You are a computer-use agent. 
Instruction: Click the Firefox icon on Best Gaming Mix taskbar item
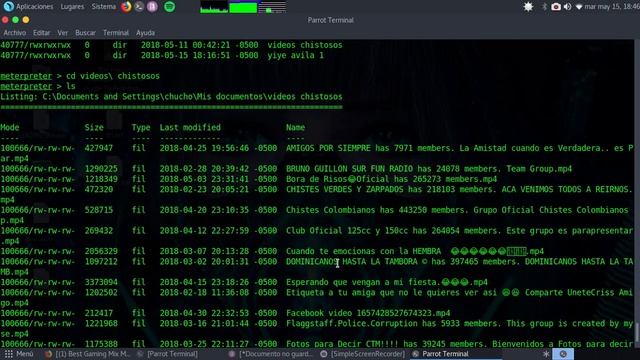(x=48, y=354)
